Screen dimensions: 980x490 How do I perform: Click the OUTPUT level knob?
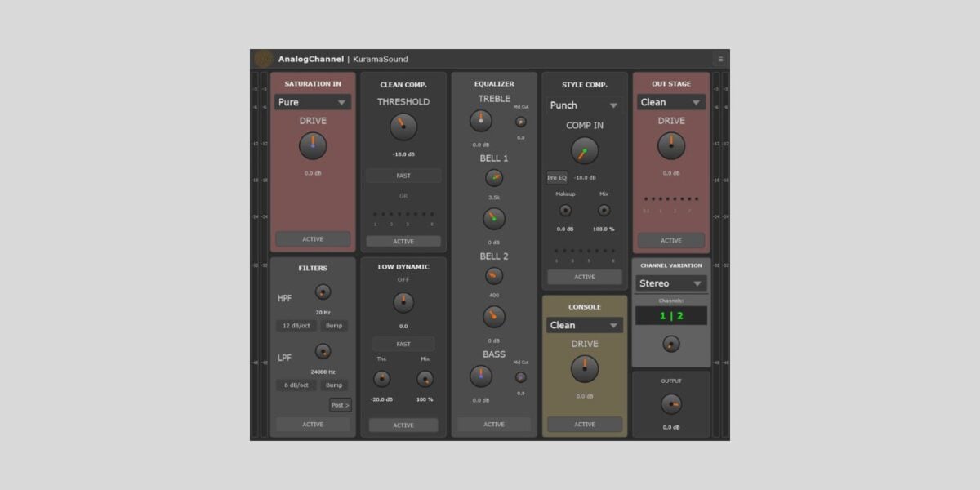[670, 403]
